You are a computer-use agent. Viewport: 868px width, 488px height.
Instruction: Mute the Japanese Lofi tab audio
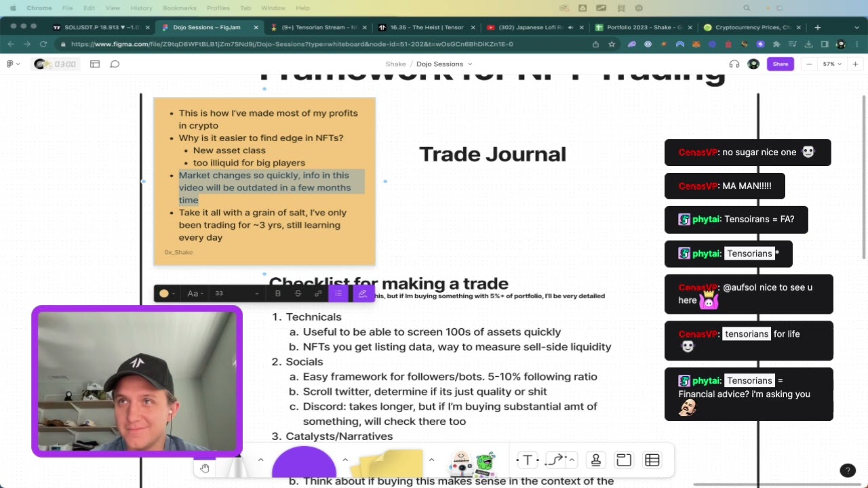point(570,27)
